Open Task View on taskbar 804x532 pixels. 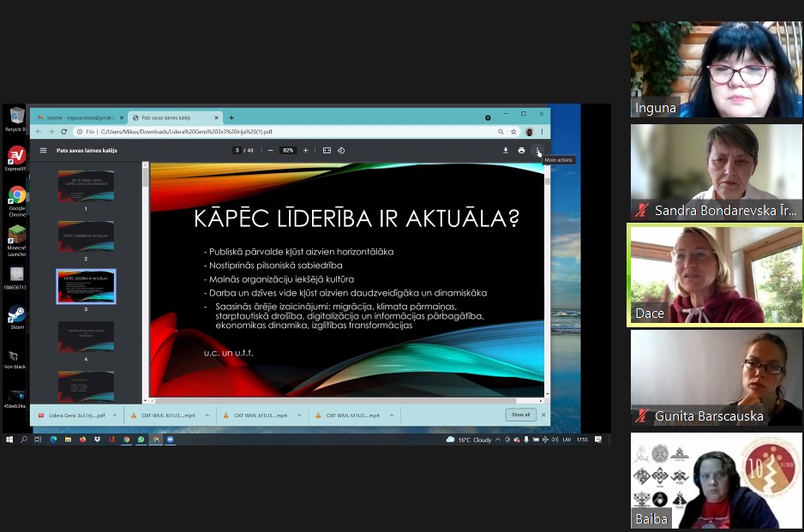38,439
